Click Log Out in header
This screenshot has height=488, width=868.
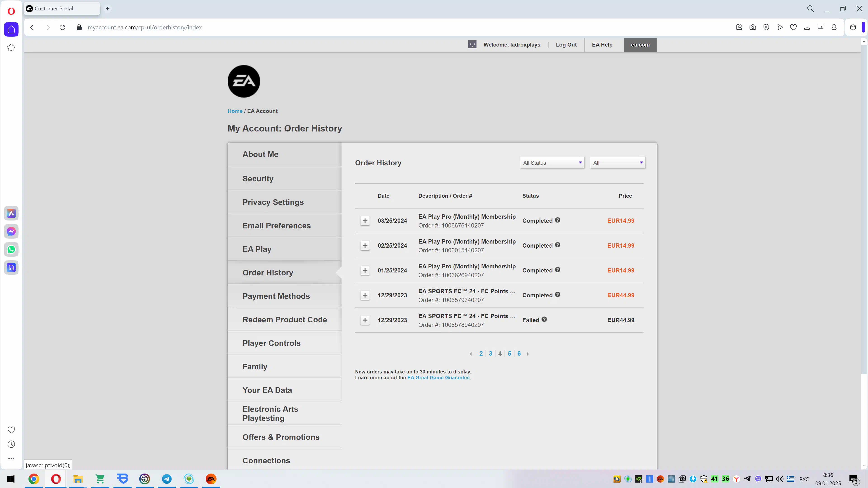click(566, 45)
